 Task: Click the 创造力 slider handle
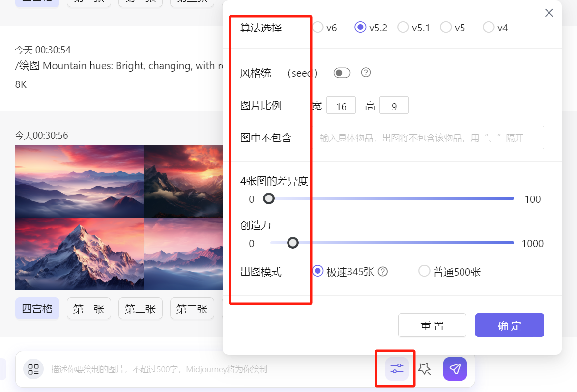point(293,243)
